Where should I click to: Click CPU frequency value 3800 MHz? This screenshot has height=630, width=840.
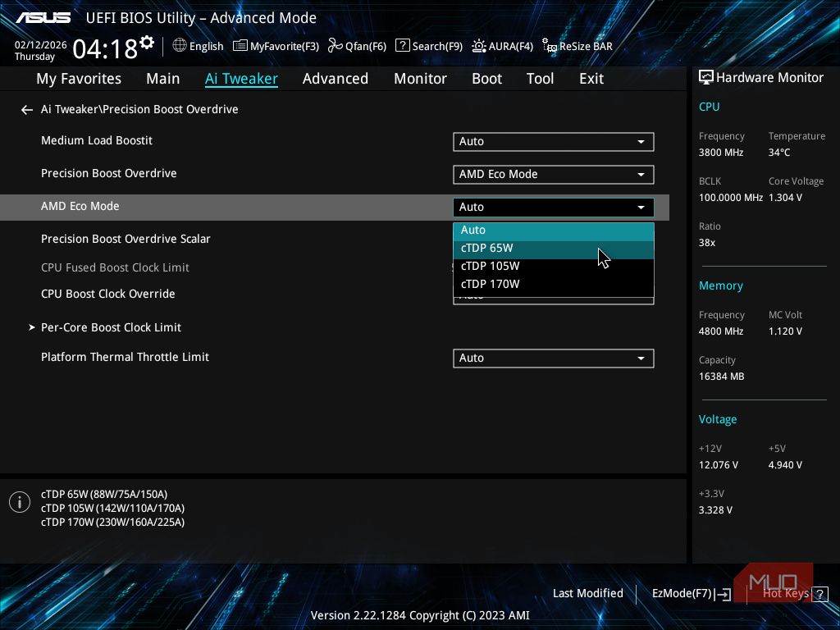[721, 153]
